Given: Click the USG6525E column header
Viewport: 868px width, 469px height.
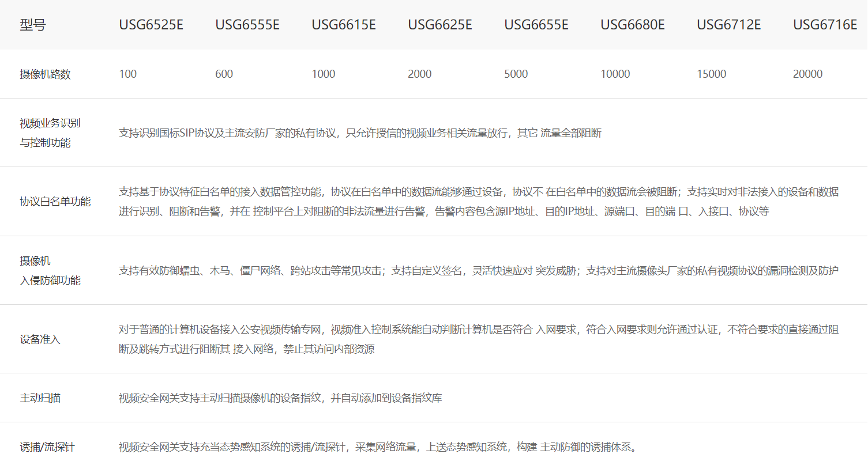Looking at the screenshot, I should [151, 25].
